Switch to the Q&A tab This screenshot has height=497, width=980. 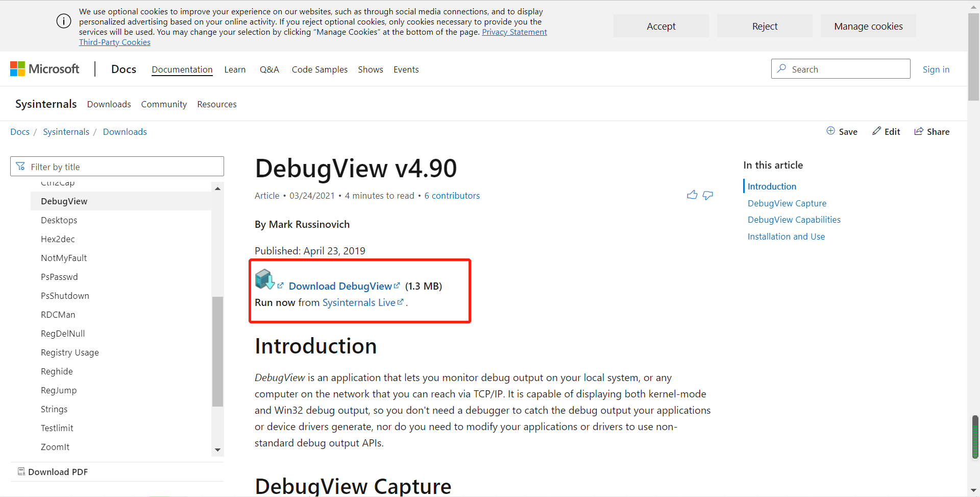click(x=269, y=69)
